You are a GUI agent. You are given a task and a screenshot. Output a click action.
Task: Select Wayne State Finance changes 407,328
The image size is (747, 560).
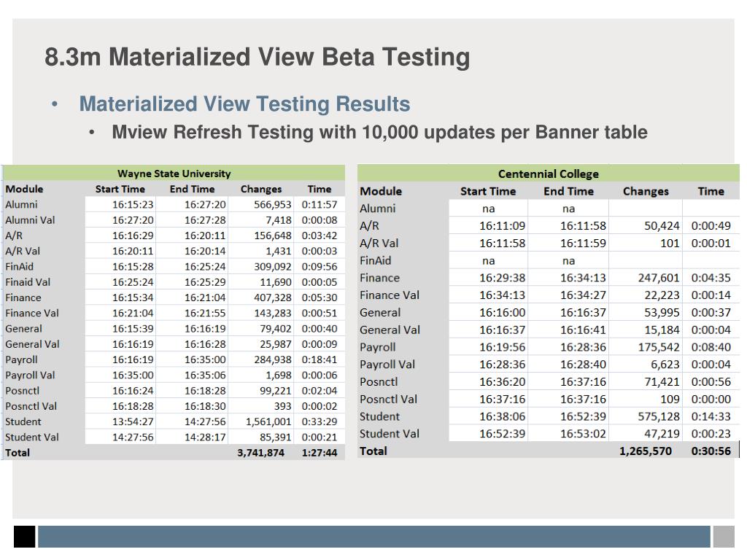coord(273,297)
